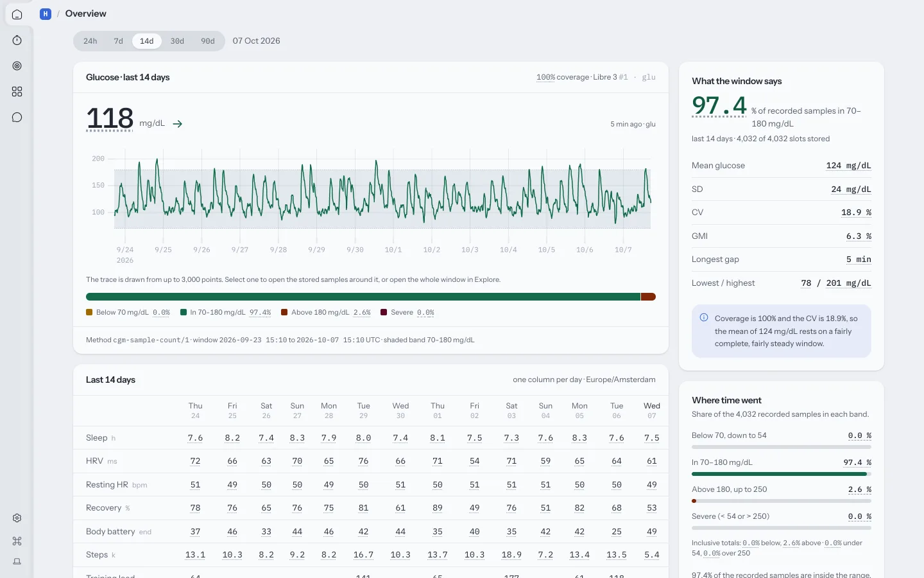
Task: Click the 118 current glucose reading
Action: [110, 119]
